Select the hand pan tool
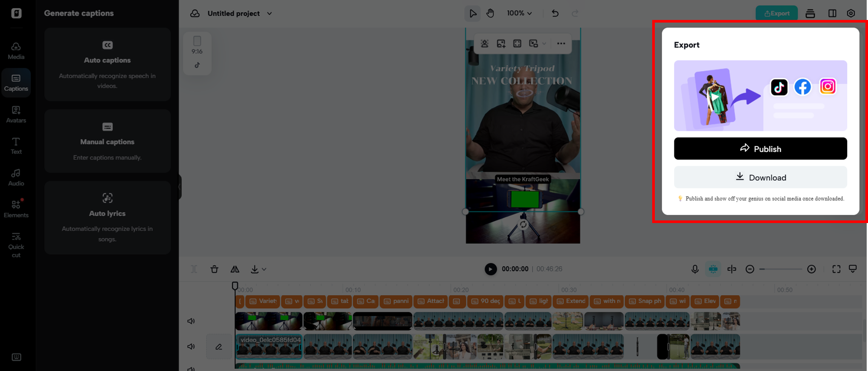This screenshot has height=371, width=868. pos(490,13)
